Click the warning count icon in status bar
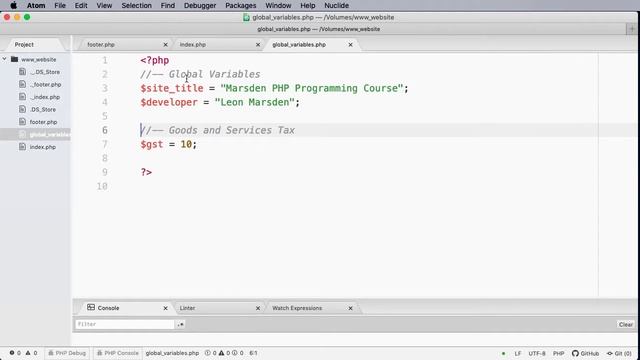The height and width of the screenshot is (360, 640). coord(28,353)
